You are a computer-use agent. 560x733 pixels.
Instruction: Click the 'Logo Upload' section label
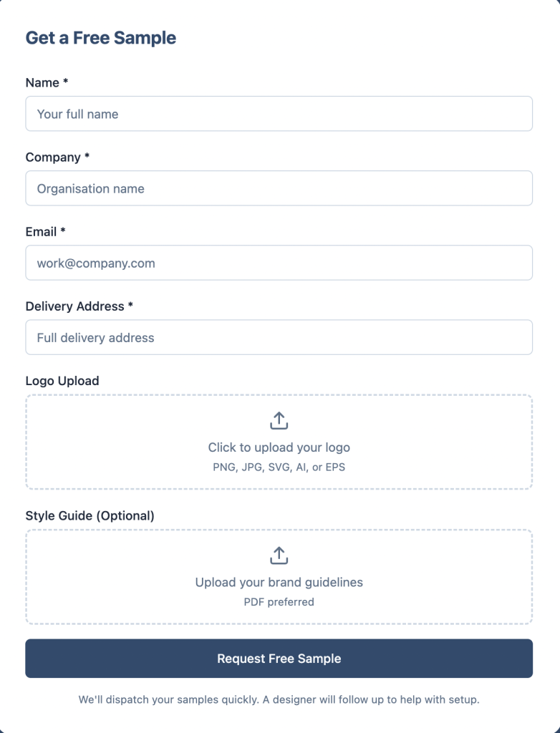pos(62,381)
